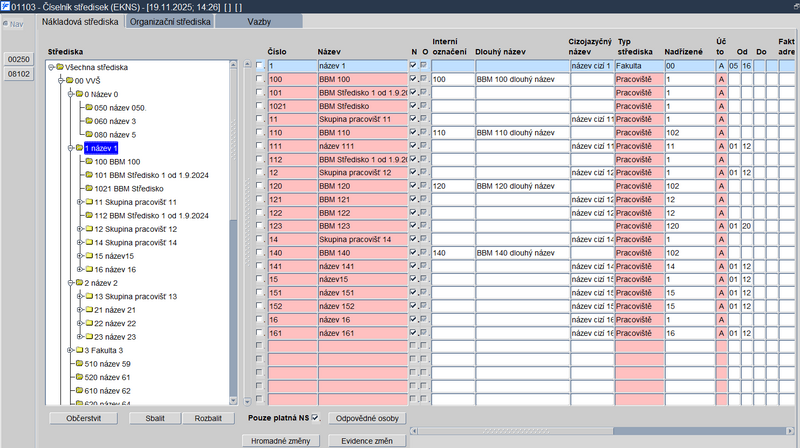
Task: Click the Občerstvit button
Action: point(84,418)
